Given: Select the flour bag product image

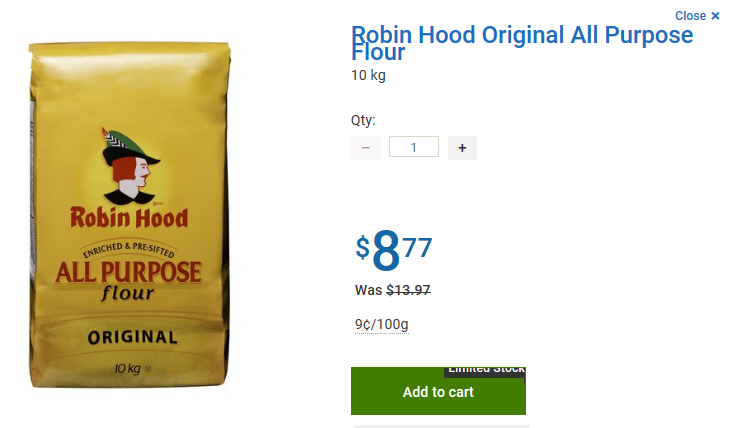Looking at the screenshot, I should click(x=129, y=215).
